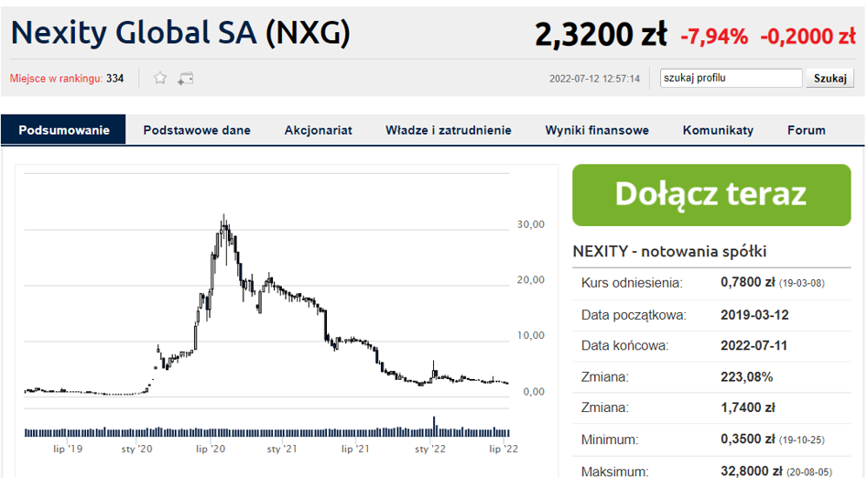Switch to Podstawowe dane tab

[197, 130]
